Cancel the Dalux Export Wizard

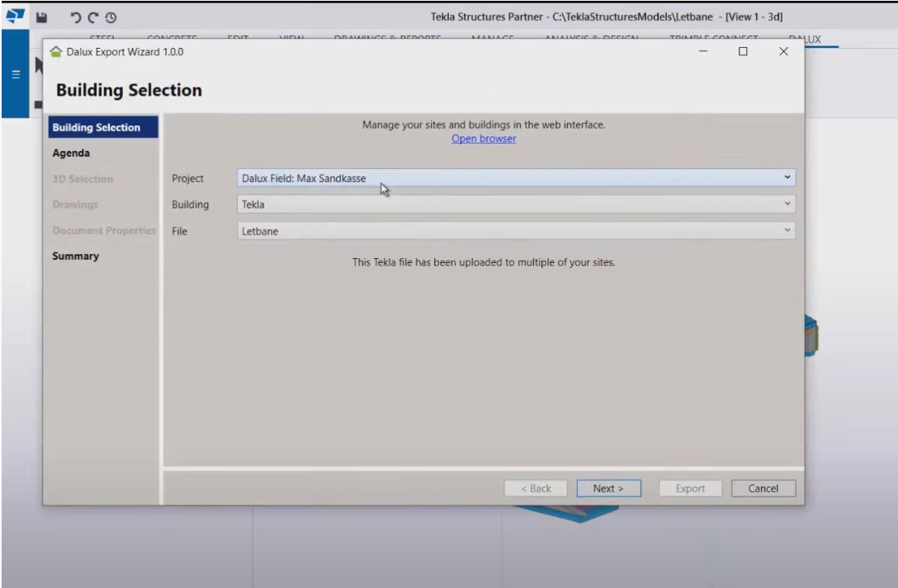pyautogui.click(x=763, y=487)
